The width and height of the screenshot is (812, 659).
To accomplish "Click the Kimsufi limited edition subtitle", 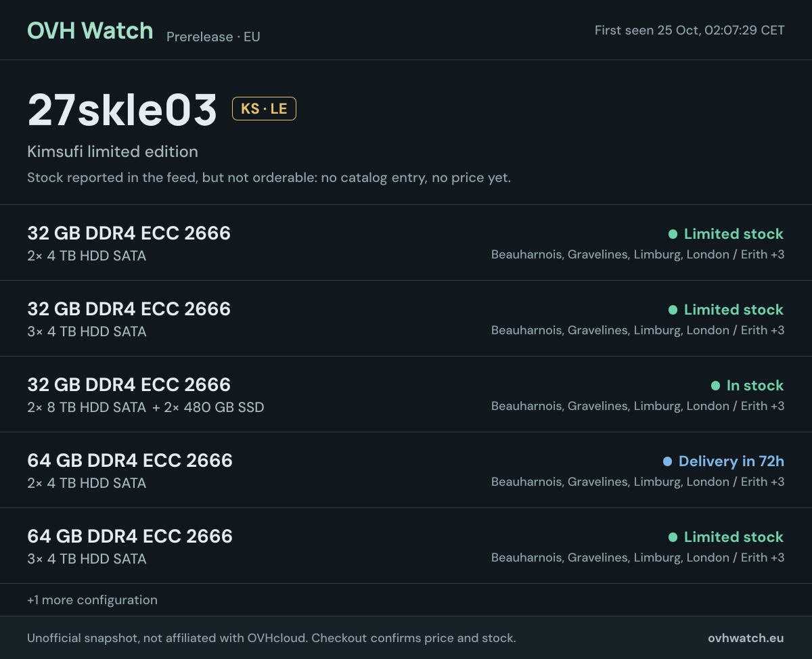I will click(x=112, y=152).
